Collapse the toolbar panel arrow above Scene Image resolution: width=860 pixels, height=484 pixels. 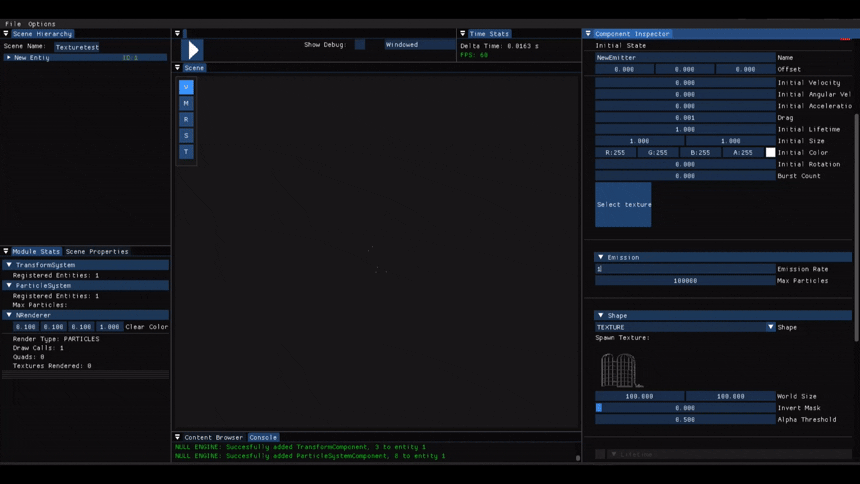[177, 33]
